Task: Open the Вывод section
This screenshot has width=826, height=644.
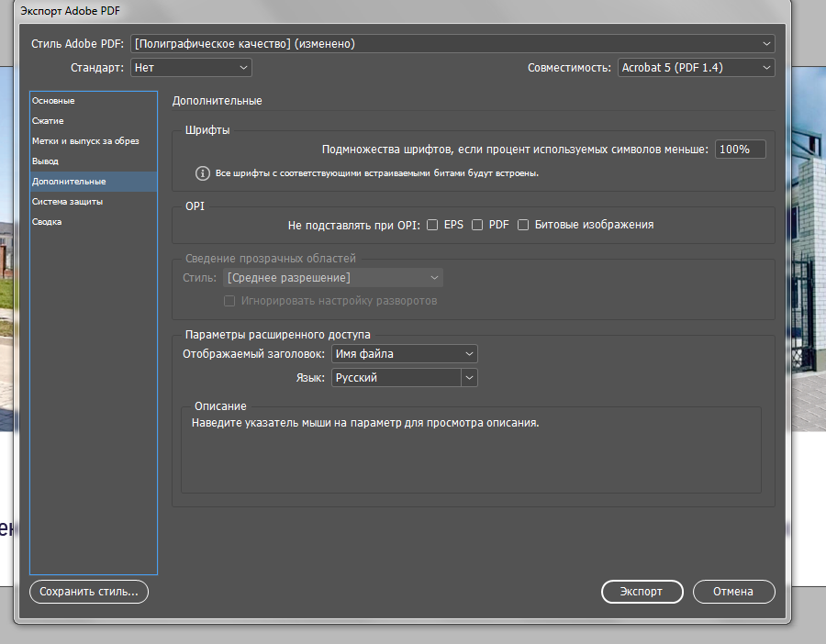Action: pos(94,161)
